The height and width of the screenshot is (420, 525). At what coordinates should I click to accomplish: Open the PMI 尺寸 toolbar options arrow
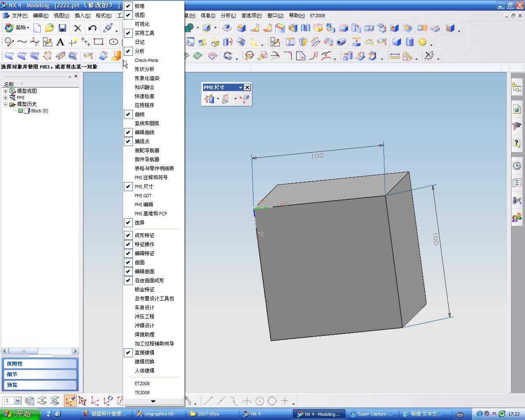pyautogui.click(x=240, y=87)
